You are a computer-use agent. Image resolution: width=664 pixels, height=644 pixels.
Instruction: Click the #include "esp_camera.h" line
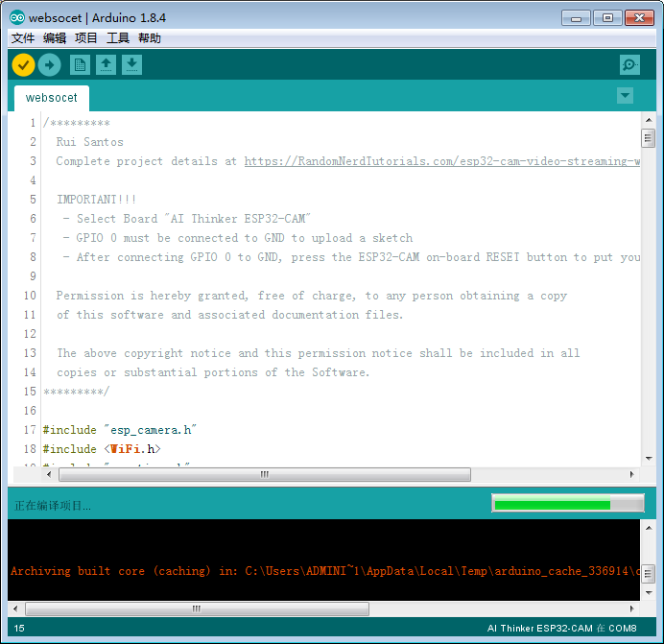click(119, 430)
